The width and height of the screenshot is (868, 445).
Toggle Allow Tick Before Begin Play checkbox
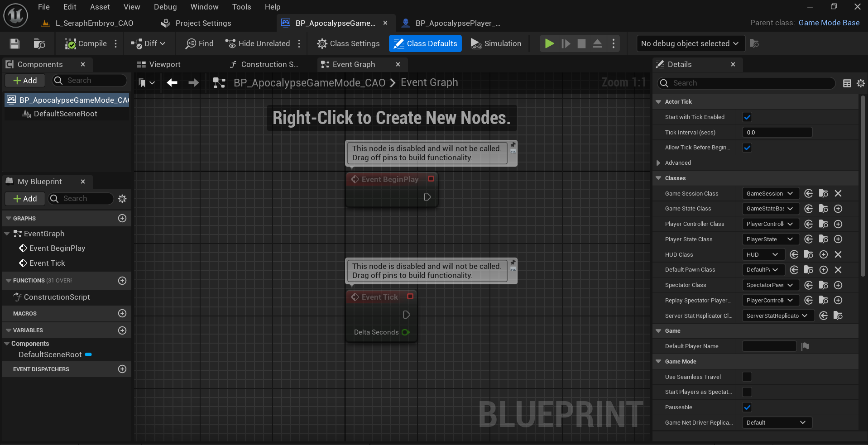[x=747, y=148]
